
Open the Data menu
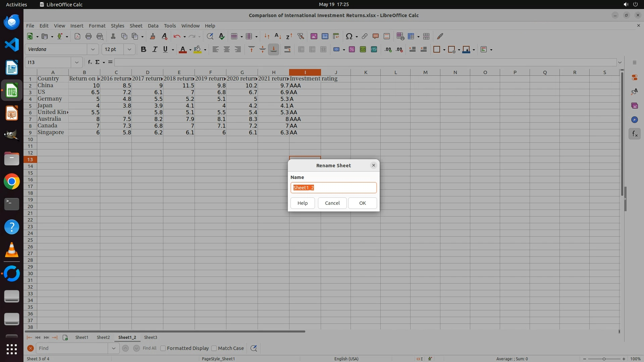pyautogui.click(x=153, y=26)
